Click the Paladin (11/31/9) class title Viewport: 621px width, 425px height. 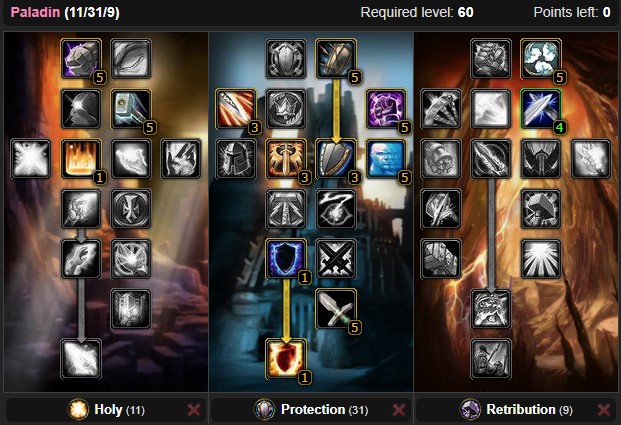[65, 12]
